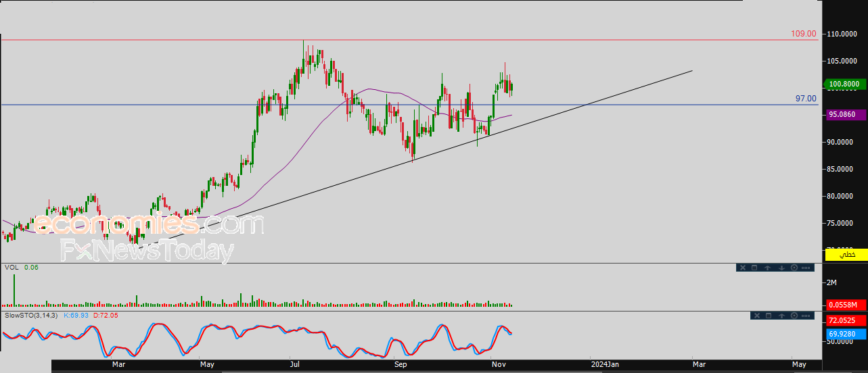Viewport: 868px width, 373px height.
Task: Click the green 100.8000 price tag
Action: 844,84
